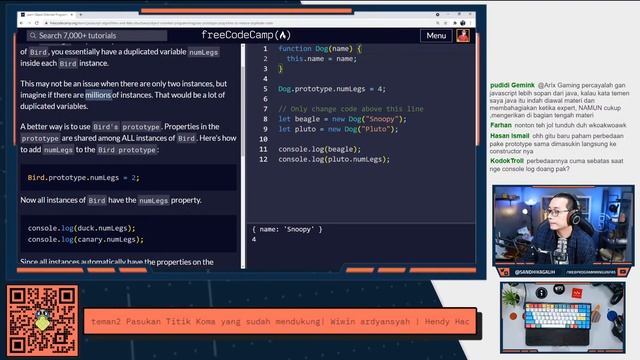This screenshot has height=360, width=640.
Task: Click the lesson pane vertical scrollbar
Action: point(243,155)
